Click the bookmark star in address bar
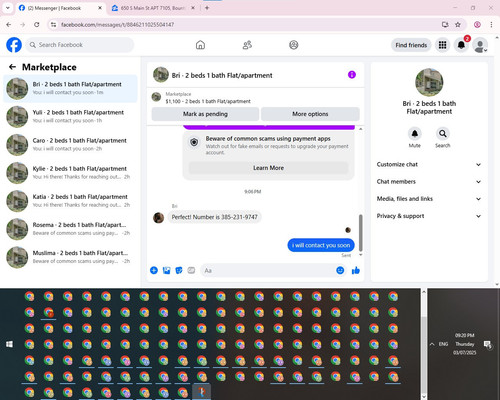 point(458,24)
